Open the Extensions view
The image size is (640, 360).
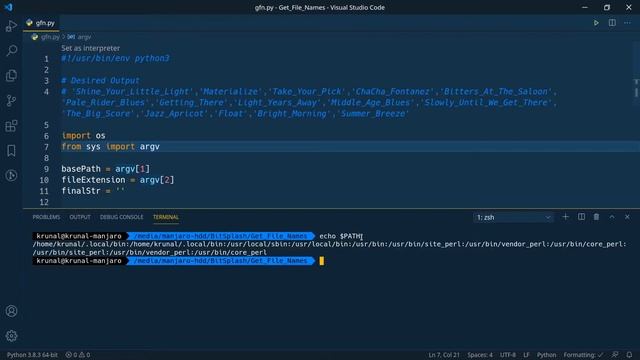pos(11,126)
